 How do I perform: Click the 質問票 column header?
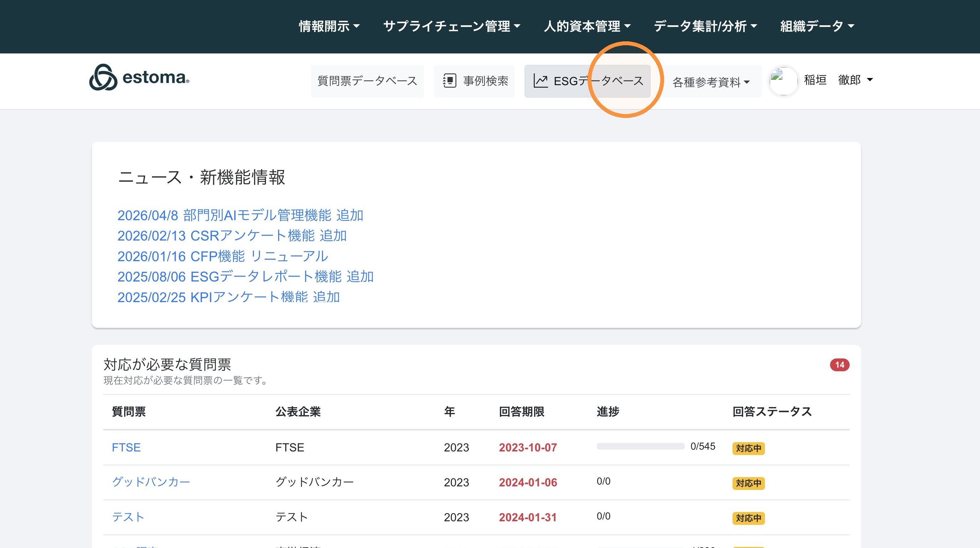coord(129,412)
